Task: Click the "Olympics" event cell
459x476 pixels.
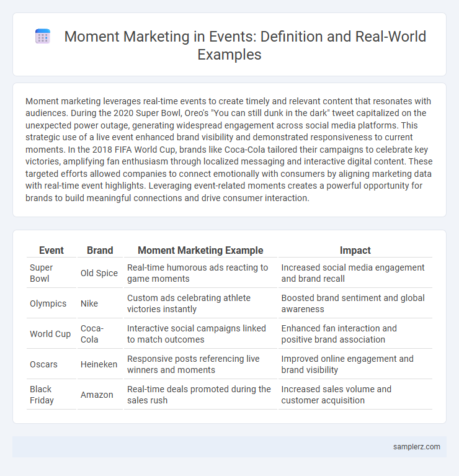Action: pyautogui.click(x=51, y=303)
